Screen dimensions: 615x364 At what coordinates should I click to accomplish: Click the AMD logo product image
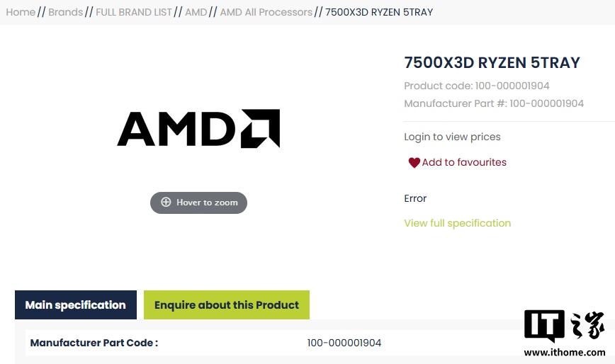click(x=198, y=128)
